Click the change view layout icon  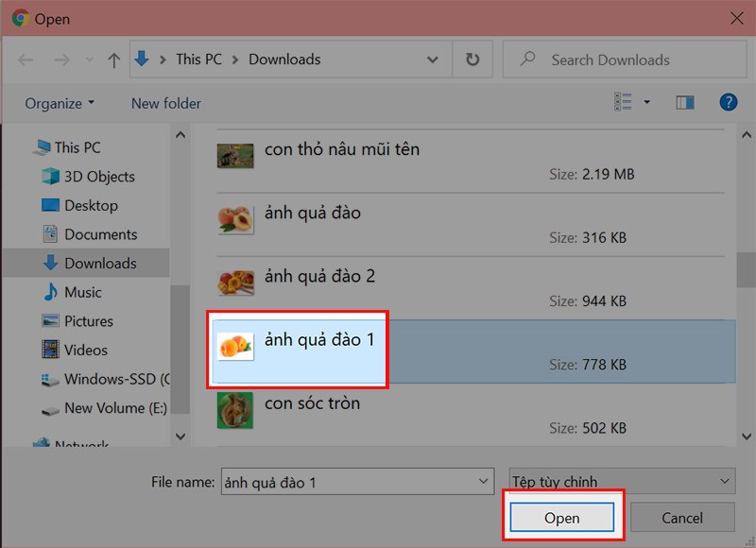(x=625, y=102)
